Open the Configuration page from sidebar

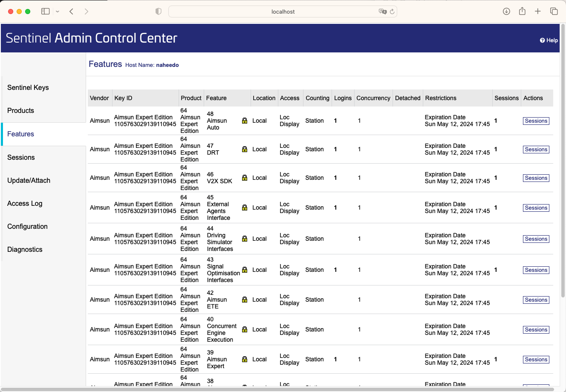click(x=27, y=226)
